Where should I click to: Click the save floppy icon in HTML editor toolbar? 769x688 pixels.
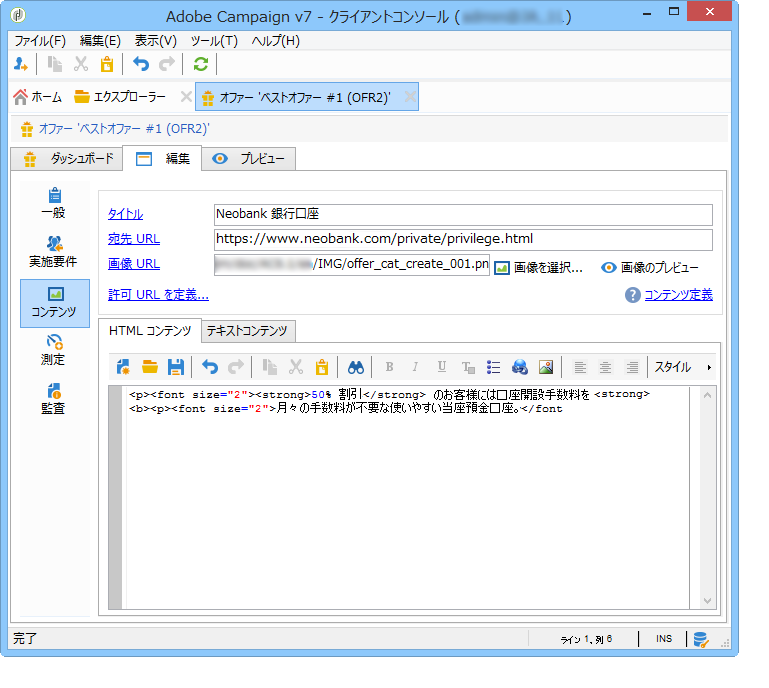pos(176,367)
